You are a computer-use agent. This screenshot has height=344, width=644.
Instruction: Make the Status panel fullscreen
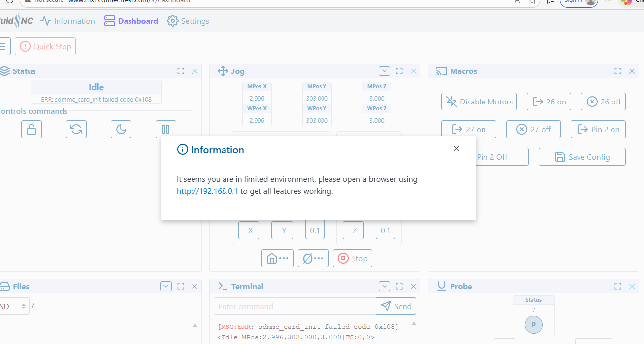coord(181,71)
